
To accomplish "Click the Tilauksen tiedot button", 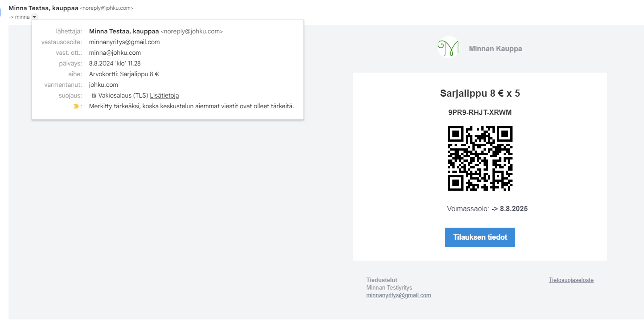I will click(x=480, y=237).
